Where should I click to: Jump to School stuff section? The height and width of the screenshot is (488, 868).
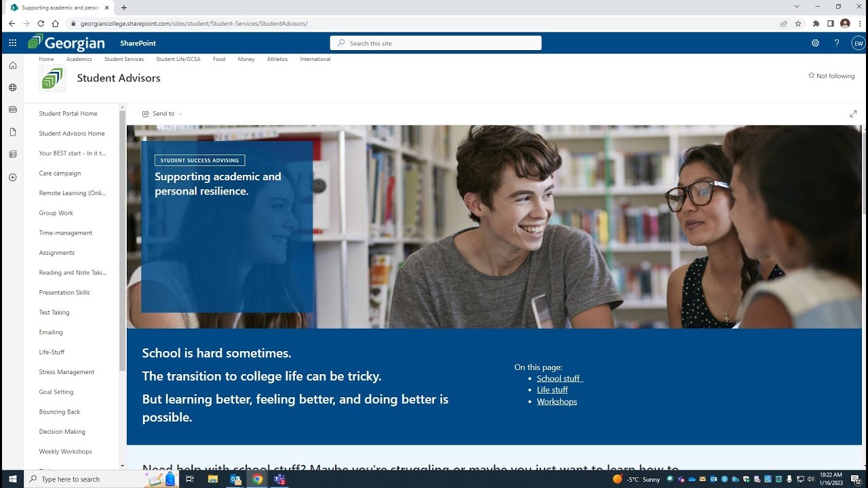tap(559, 378)
